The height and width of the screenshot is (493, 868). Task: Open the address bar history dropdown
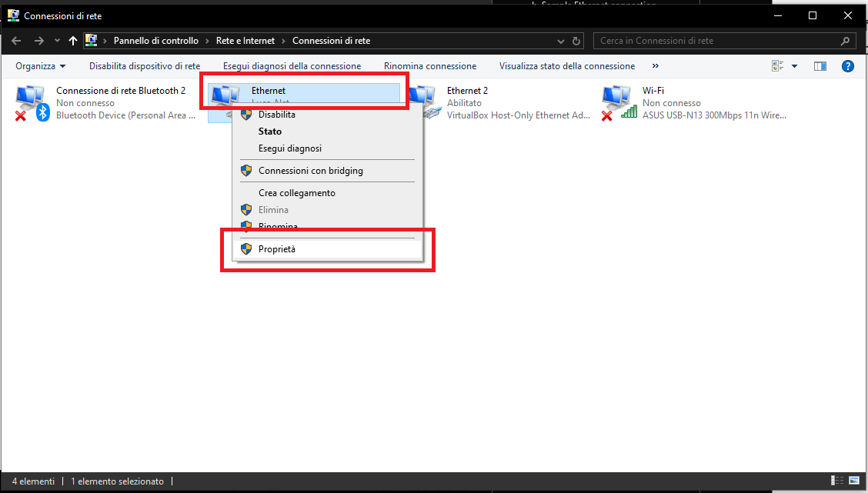[x=561, y=41]
